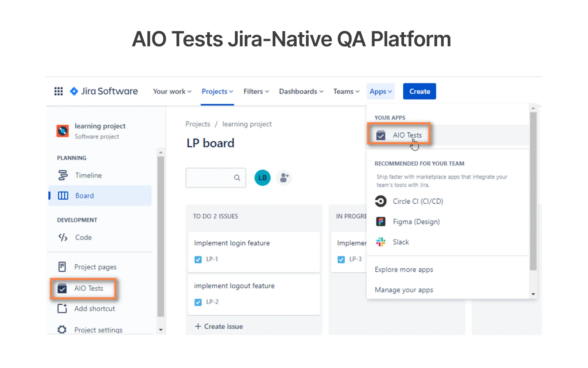Select AIO Tests under Your Apps
Screen dimensions: 588x368
pos(448,135)
